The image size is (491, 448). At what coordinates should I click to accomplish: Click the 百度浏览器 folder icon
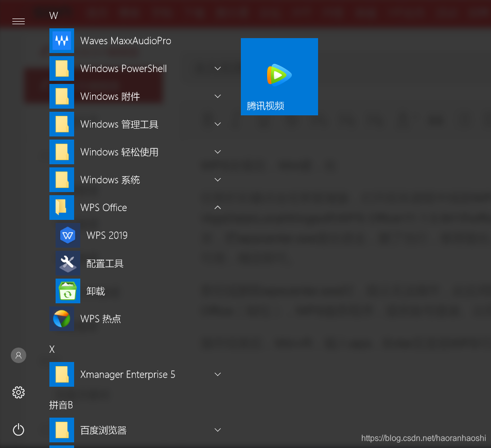click(62, 430)
